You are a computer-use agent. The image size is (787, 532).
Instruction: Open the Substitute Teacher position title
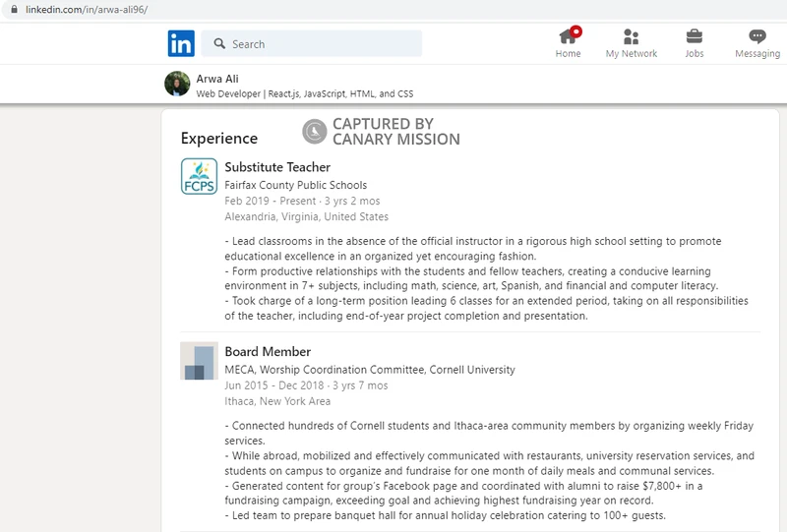(277, 167)
